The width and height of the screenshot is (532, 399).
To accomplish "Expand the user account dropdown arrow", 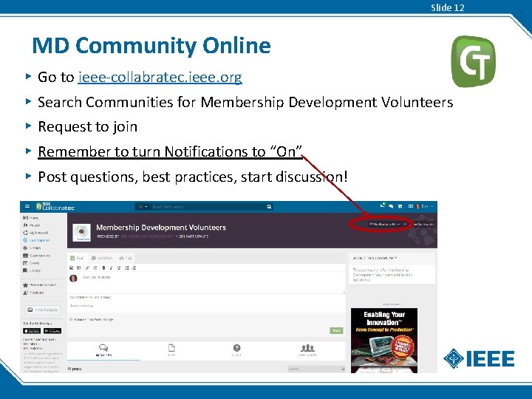I will pyautogui.click(x=432, y=206).
